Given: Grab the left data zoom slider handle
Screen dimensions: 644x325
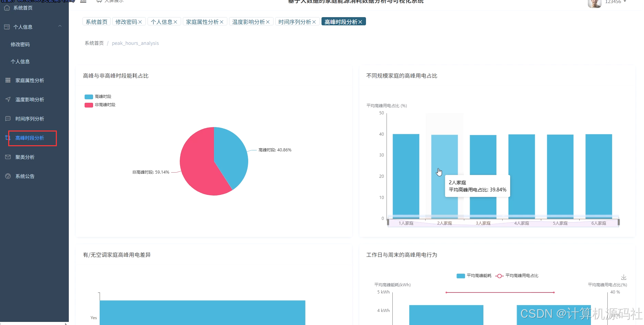Looking at the screenshot, I should [388, 223].
